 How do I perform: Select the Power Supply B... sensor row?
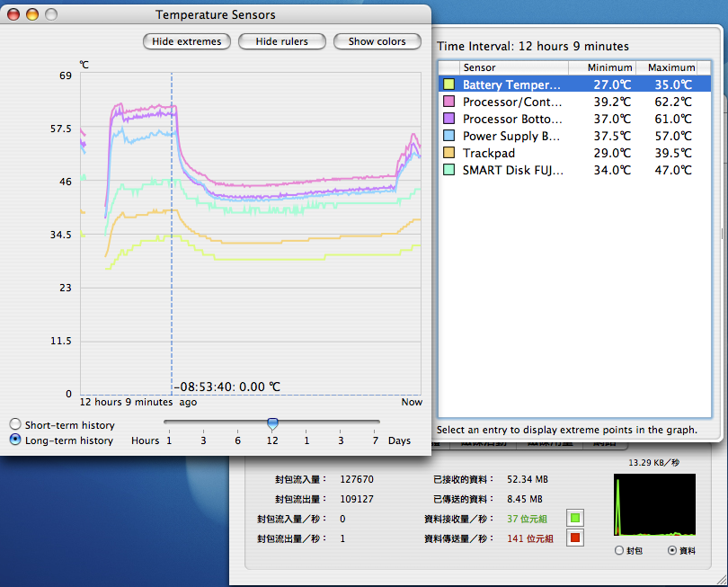[x=575, y=136]
